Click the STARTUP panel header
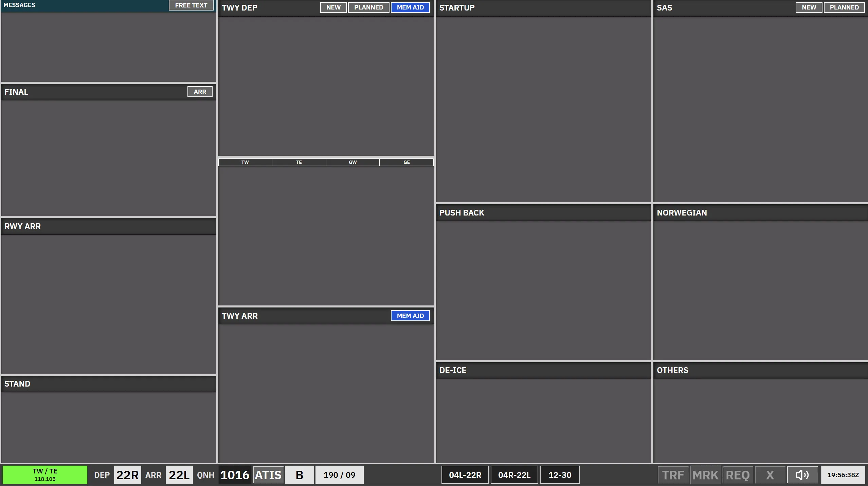Viewport: 868px width, 486px height. click(543, 8)
